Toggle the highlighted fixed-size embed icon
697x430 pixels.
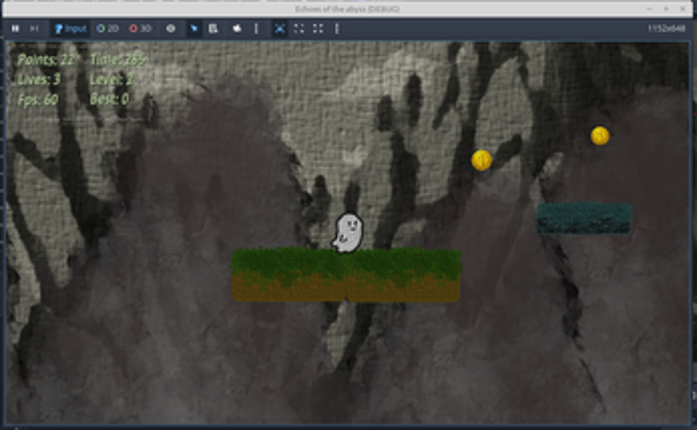tap(279, 29)
